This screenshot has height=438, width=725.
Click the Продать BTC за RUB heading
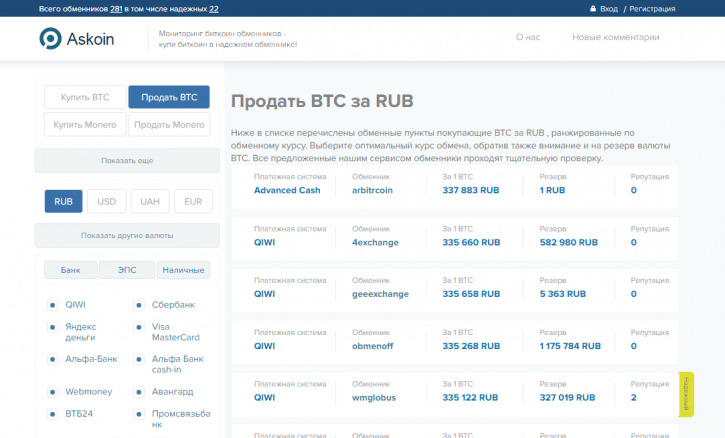click(x=322, y=101)
